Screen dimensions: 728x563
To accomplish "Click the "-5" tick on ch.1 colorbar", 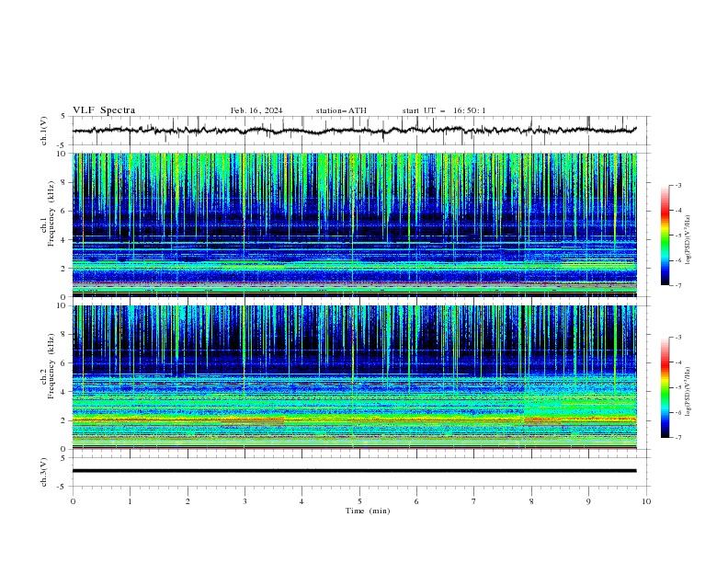I will (678, 236).
